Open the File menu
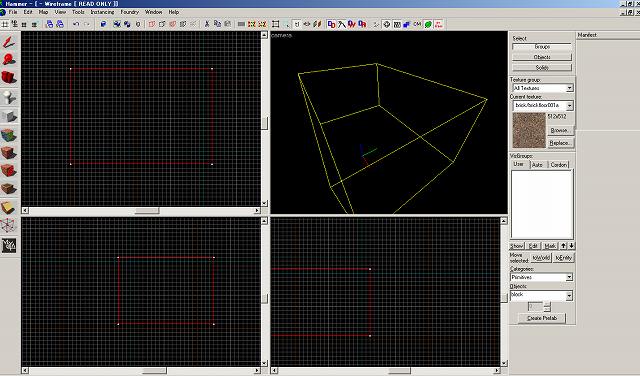This screenshot has width=640, height=376. point(13,12)
